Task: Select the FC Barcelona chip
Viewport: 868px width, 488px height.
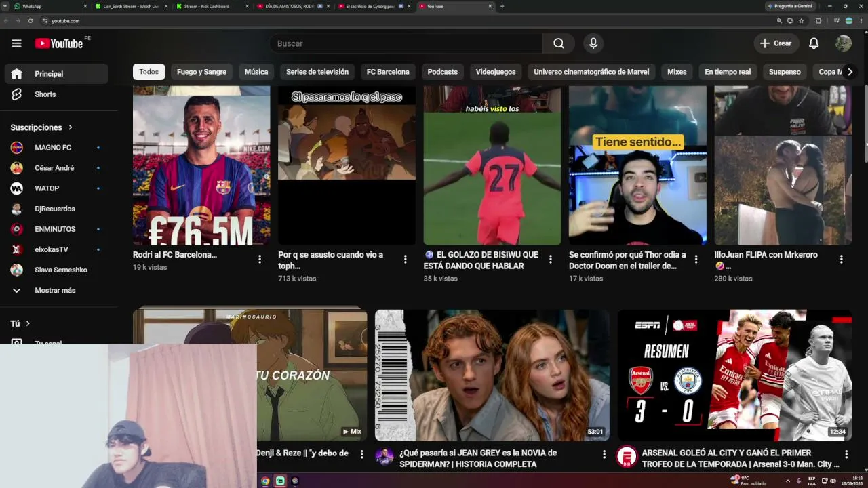Action: 388,72
